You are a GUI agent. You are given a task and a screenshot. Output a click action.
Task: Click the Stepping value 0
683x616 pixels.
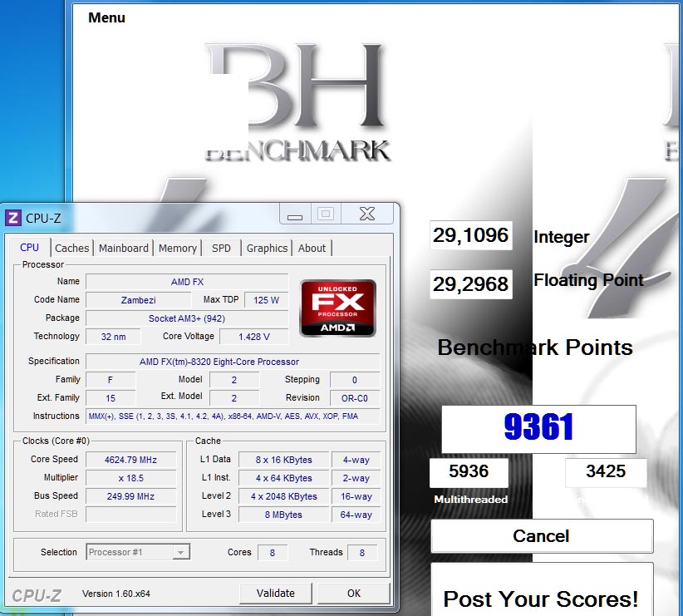pyautogui.click(x=355, y=380)
